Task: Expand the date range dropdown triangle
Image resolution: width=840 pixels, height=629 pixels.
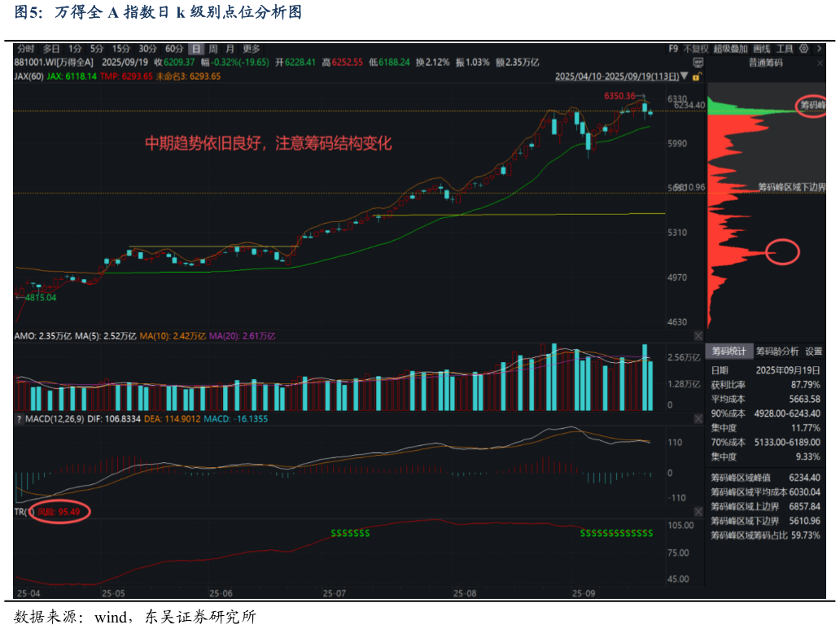Action: tap(685, 76)
